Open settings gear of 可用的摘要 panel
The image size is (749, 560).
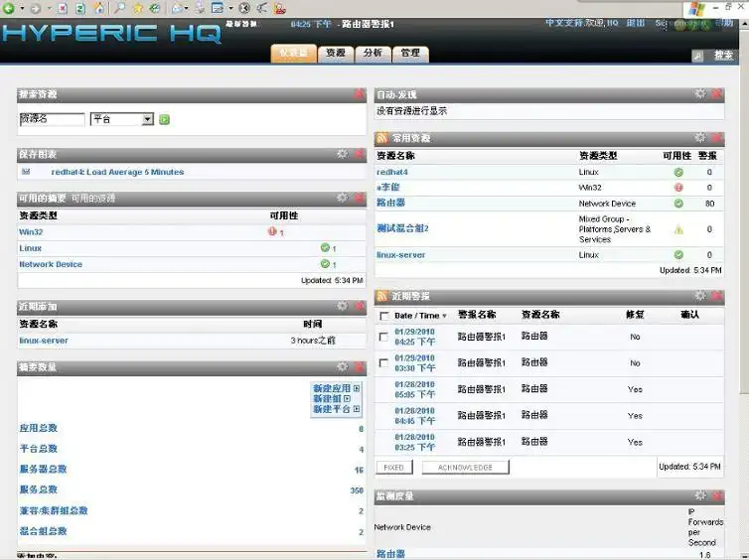pos(342,198)
